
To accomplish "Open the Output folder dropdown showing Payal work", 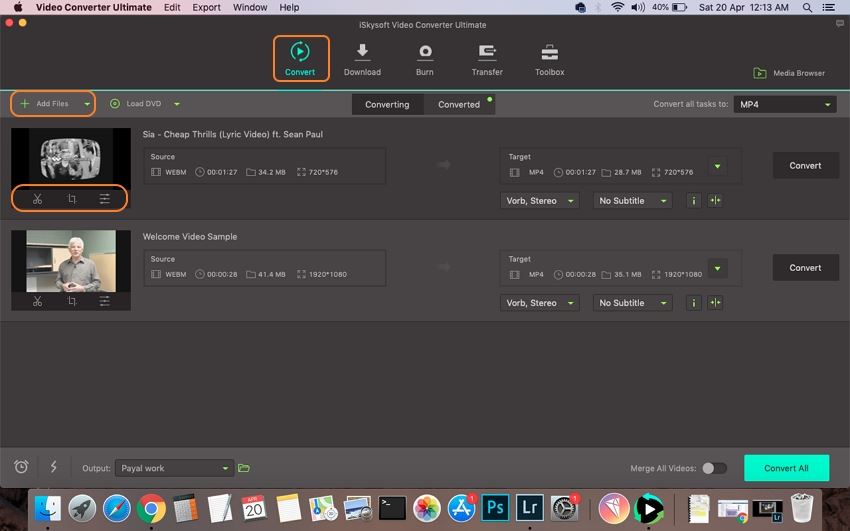I will (x=174, y=468).
